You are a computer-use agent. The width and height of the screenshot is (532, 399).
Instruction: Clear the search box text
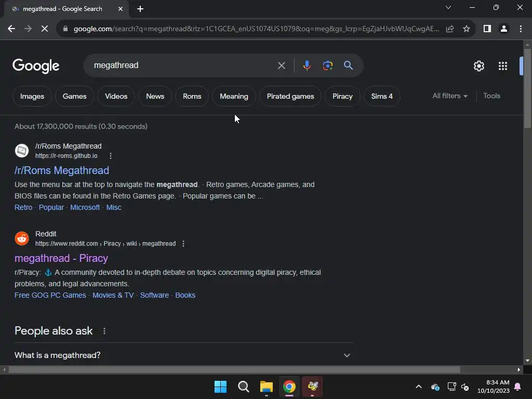pyautogui.click(x=282, y=65)
